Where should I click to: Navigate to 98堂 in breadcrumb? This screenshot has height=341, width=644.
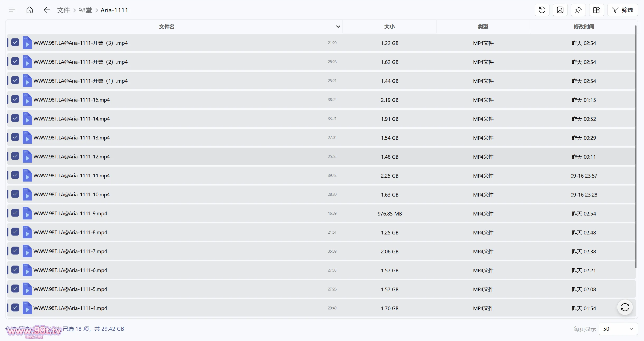(85, 10)
